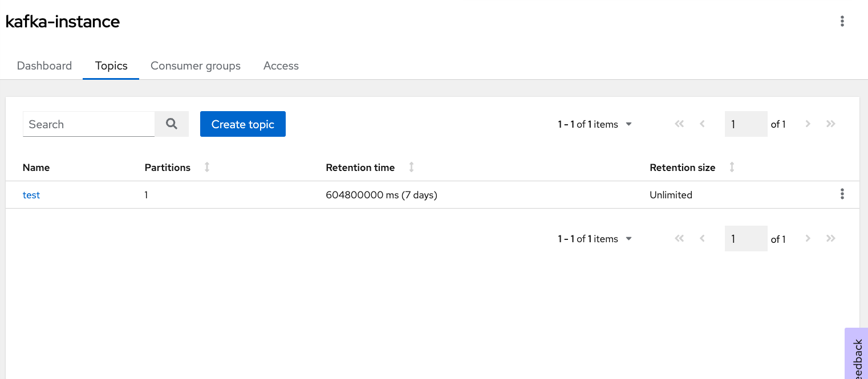Click the search magnifier icon button

coord(172,124)
